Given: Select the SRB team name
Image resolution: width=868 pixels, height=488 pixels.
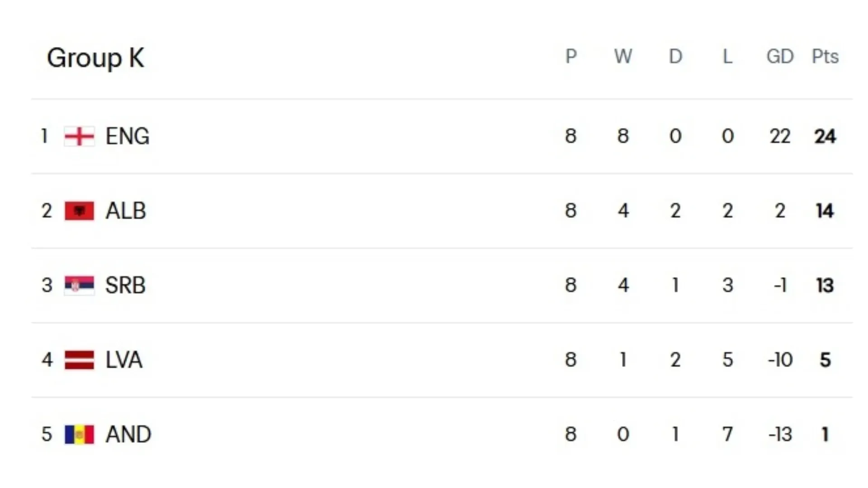Looking at the screenshot, I should coord(125,285).
